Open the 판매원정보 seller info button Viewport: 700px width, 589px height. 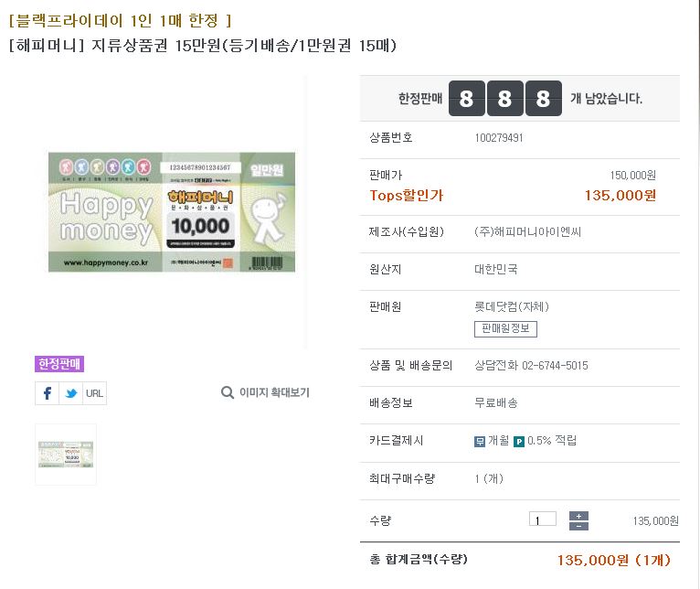point(505,329)
